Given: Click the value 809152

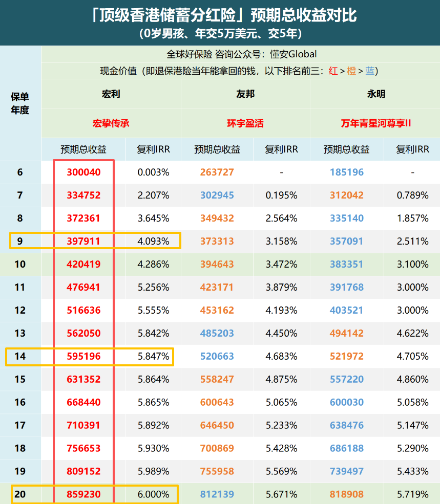Looking at the screenshot, I should pos(83,471).
